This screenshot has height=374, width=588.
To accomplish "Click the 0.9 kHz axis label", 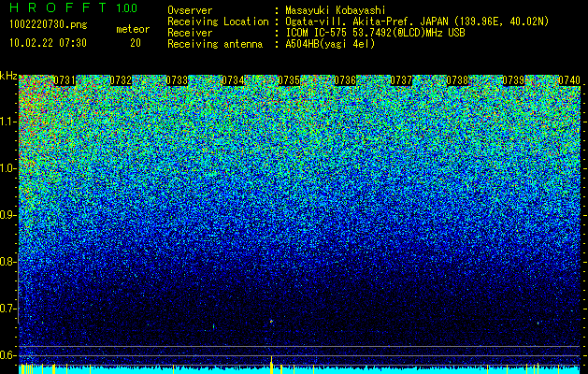I will [x=8, y=215].
